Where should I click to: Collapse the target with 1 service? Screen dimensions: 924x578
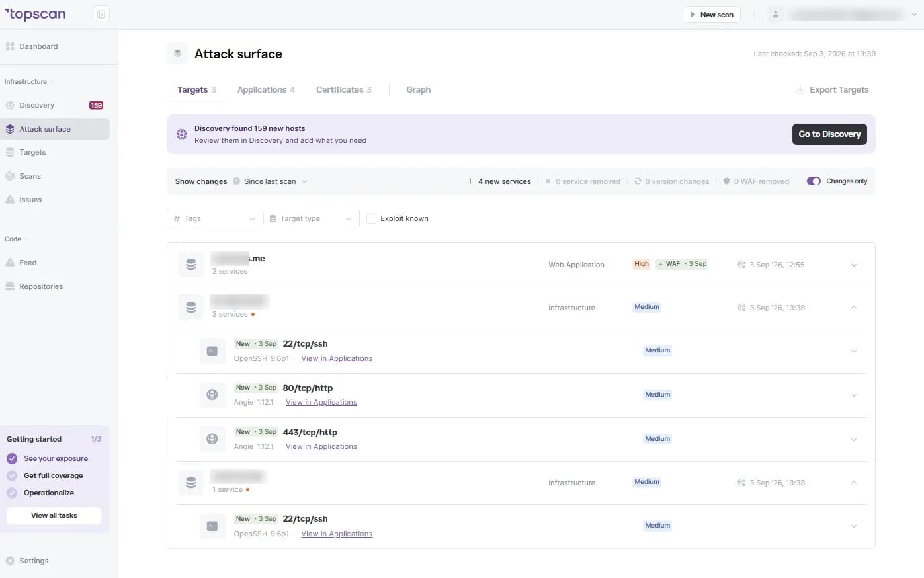(x=854, y=483)
